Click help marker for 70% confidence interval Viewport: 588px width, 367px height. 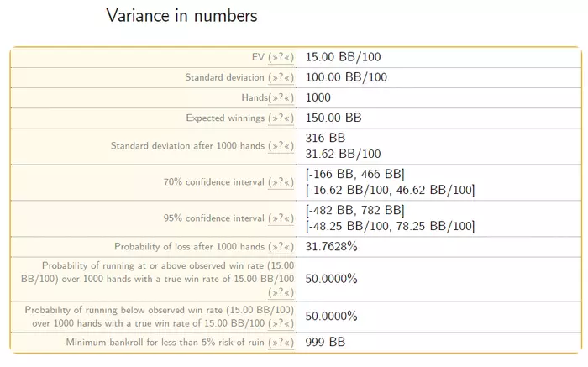click(x=281, y=182)
